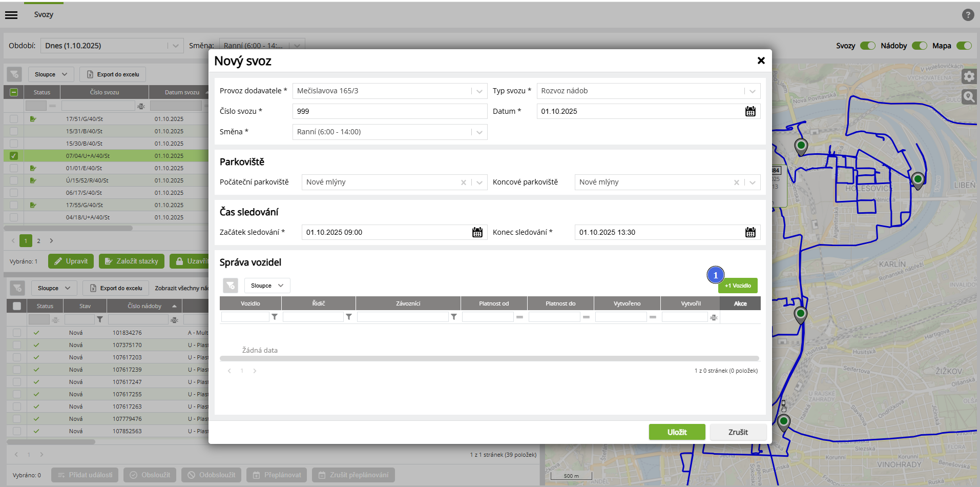This screenshot has width=980, height=487.
Task: Click the Vozidlo filter input
Action: click(x=245, y=317)
